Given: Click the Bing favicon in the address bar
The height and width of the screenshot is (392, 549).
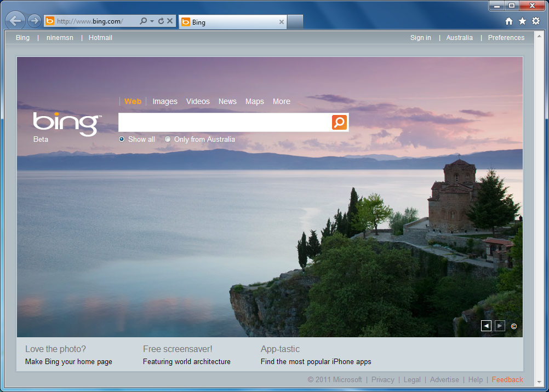Looking at the screenshot, I should point(50,21).
